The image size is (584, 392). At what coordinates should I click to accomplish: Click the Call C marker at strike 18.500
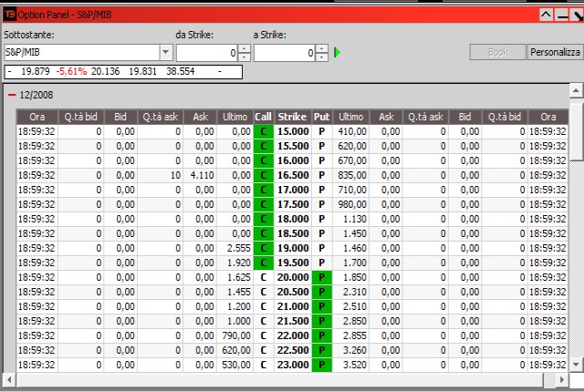[264, 233]
